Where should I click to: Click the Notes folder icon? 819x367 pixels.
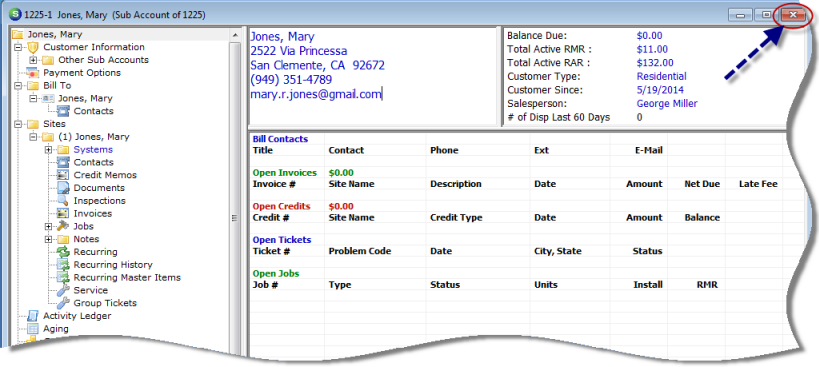[63, 239]
